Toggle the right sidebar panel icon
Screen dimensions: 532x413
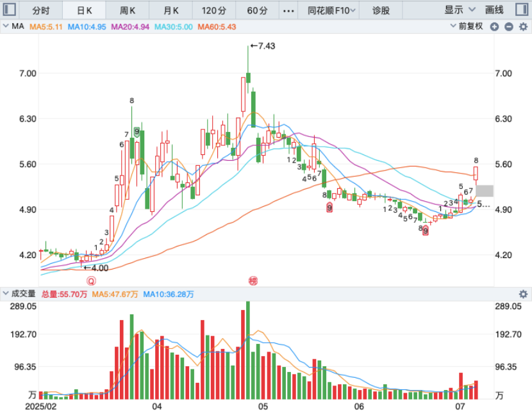(x=522, y=10)
